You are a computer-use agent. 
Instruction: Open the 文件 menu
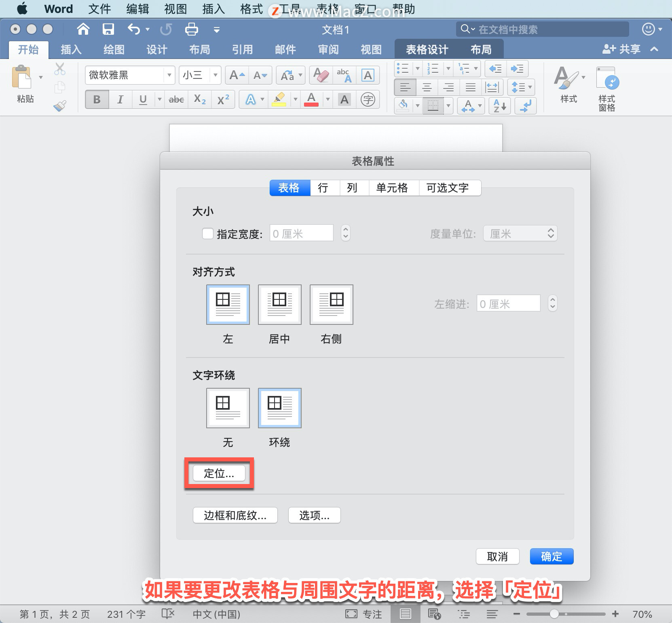click(99, 9)
